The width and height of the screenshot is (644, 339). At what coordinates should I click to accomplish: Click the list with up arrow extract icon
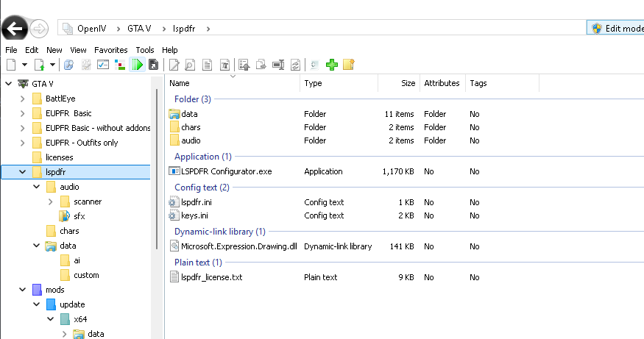pos(244,65)
